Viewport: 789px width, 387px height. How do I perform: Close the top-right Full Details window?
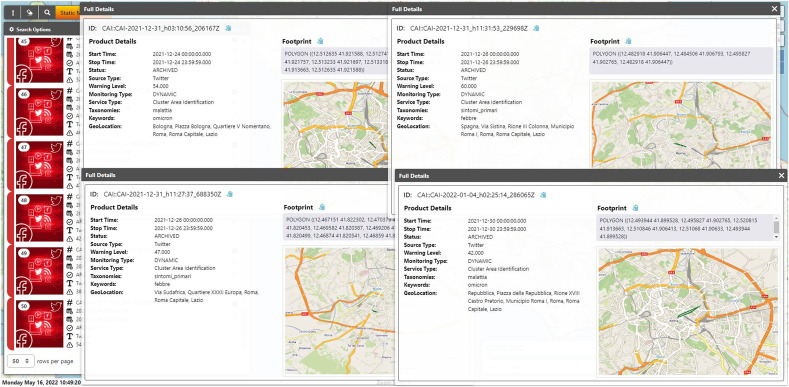[x=774, y=9]
